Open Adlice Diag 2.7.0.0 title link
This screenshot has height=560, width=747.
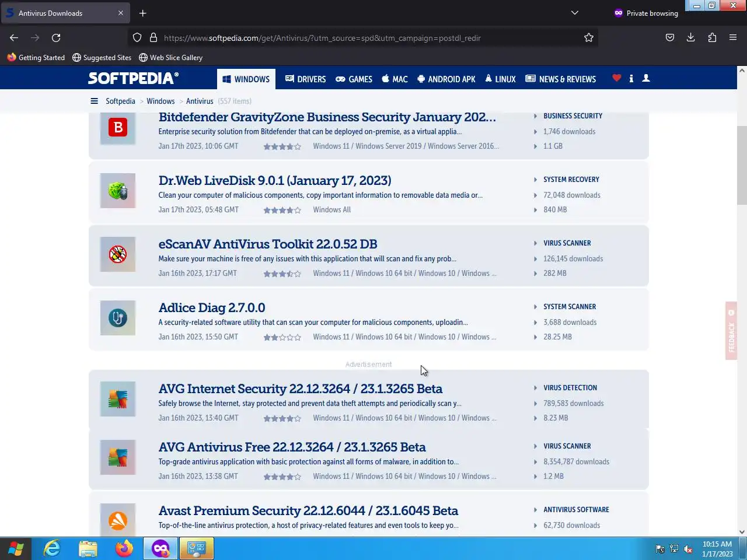click(x=212, y=308)
